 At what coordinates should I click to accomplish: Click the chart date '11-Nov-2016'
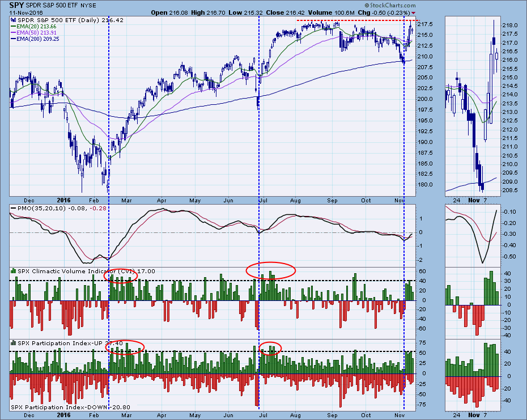tap(26, 13)
